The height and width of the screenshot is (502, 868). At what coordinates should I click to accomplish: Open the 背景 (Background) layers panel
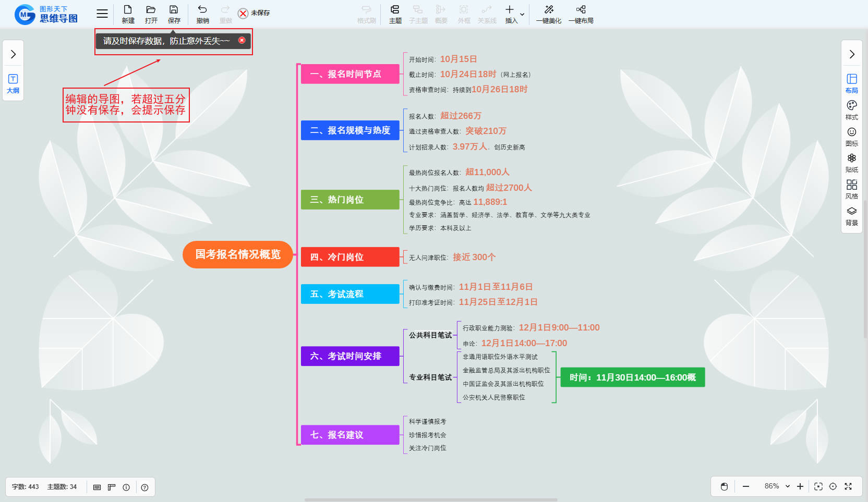pos(851,216)
